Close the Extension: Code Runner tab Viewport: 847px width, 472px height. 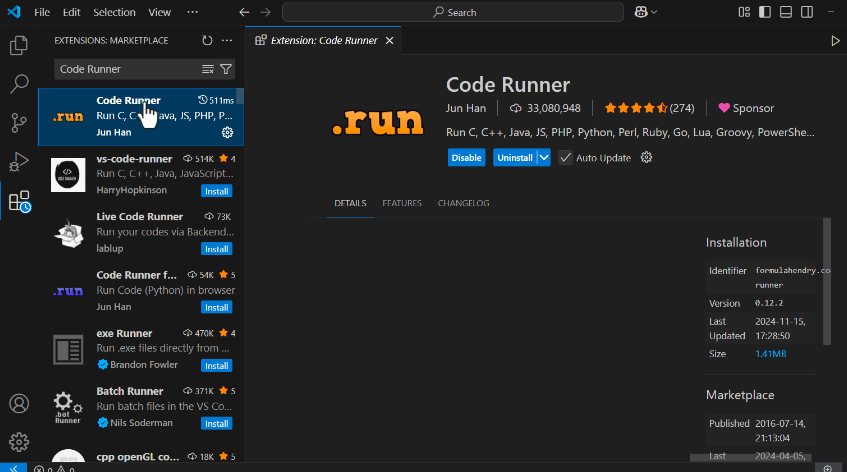(389, 41)
